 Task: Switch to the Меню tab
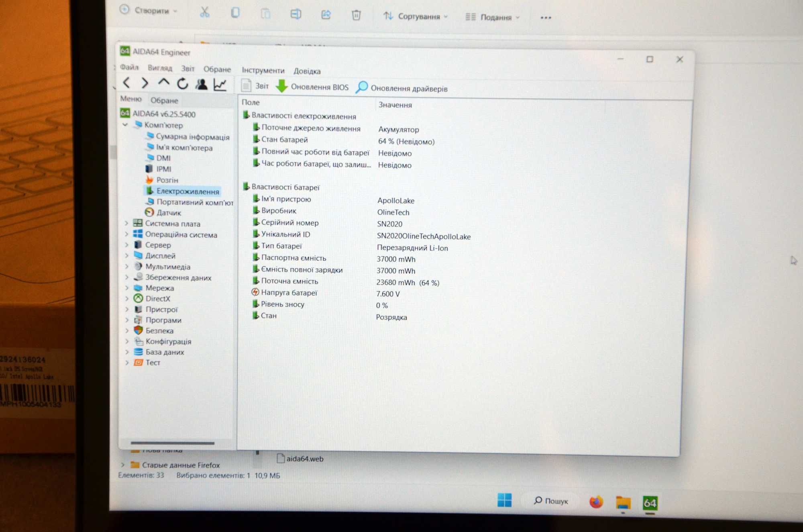(131, 99)
